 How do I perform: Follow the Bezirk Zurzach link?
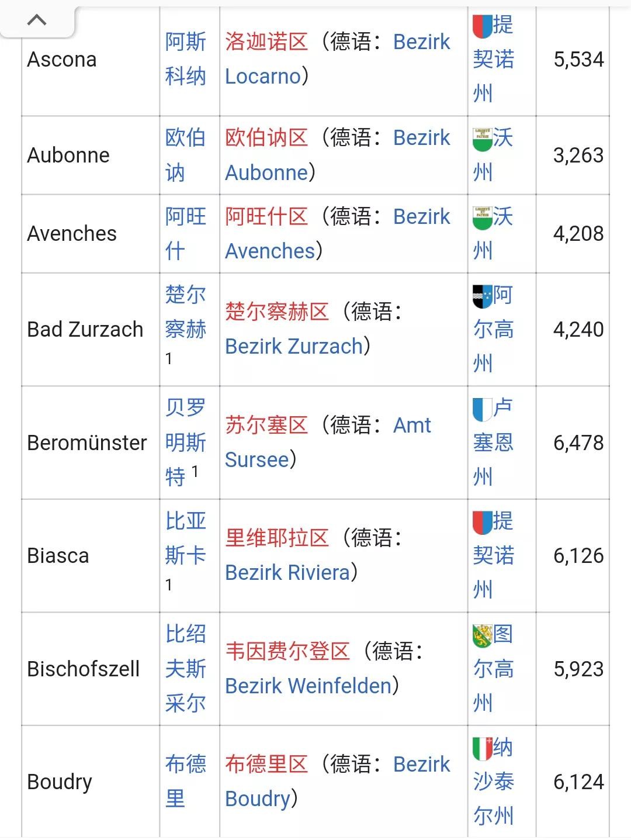pos(294,347)
